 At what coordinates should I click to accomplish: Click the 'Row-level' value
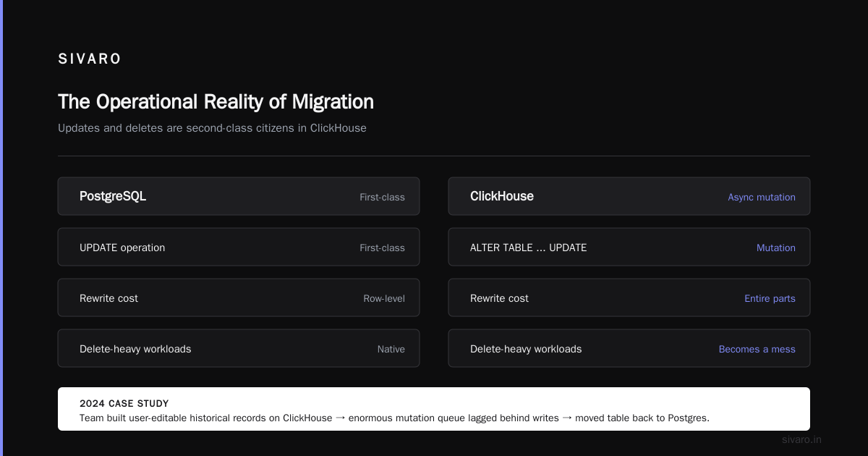(x=384, y=298)
